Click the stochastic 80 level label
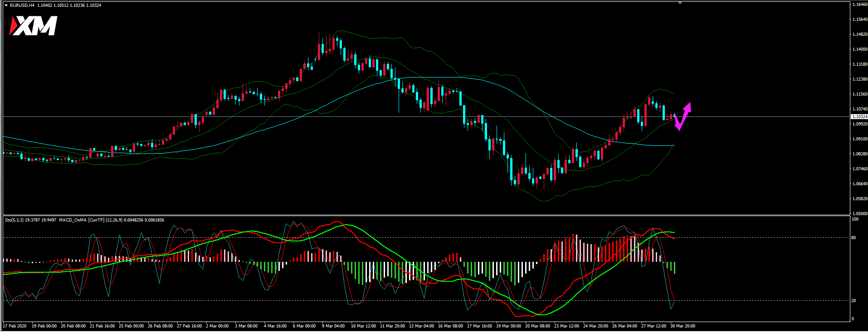This screenshot has width=868, height=332. point(853,238)
